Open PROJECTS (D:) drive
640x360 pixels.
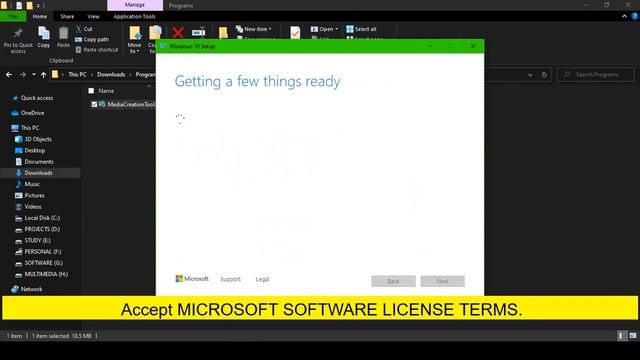click(x=42, y=229)
